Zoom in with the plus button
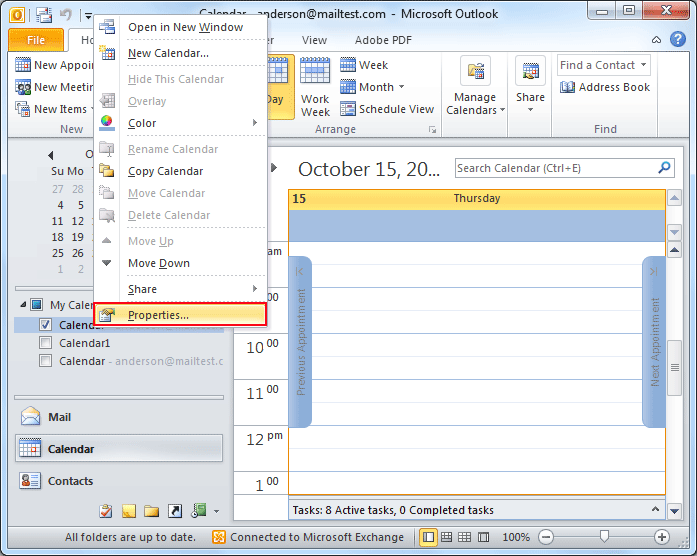The image size is (697, 556). pyautogui.click(x=662, y=537)
